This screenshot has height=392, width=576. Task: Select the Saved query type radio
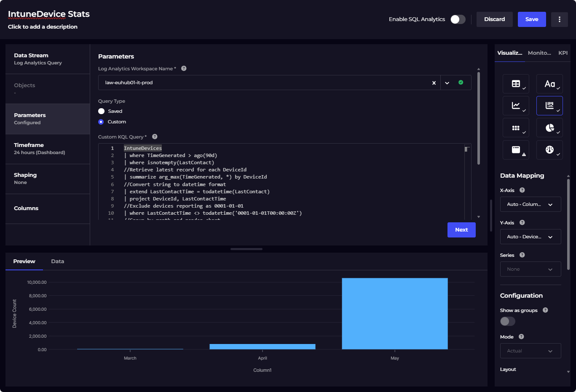point(101,111)
